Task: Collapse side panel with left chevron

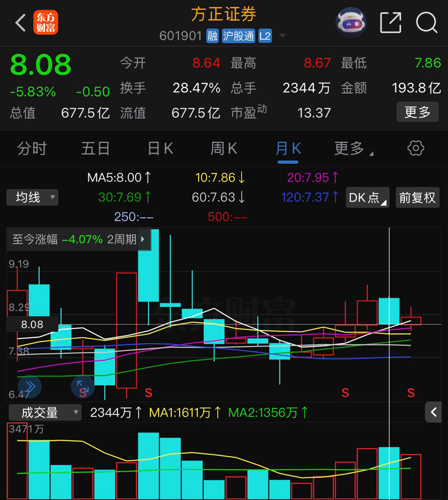Action: point(433,412)
